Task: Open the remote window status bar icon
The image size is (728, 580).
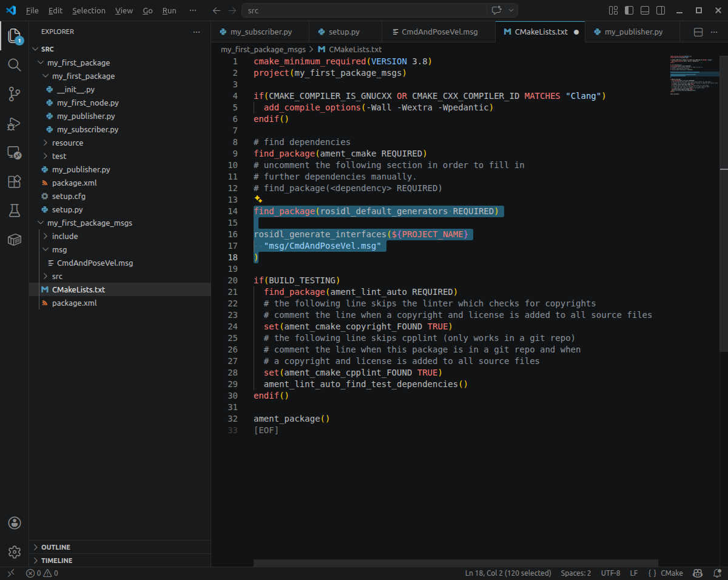Action: (10, 573)
